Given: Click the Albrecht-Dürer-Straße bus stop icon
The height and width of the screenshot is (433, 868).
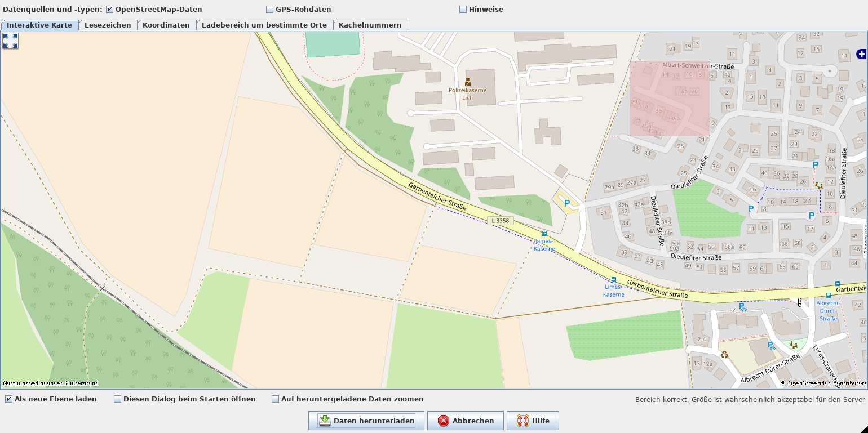Looking at the screenshot, I should (x=828, y=295).
